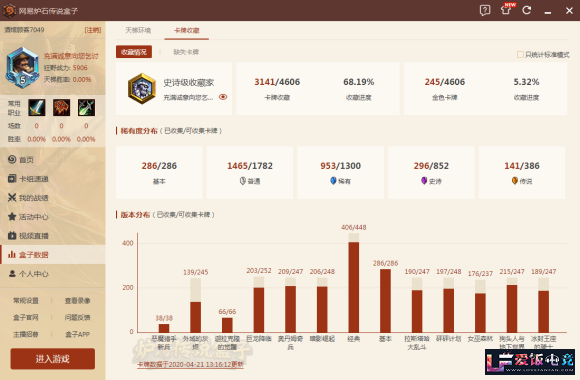580x380 pixels.
Task: Click the 巨龙降临 203/252 chart bar
Action: coord(259,304)
